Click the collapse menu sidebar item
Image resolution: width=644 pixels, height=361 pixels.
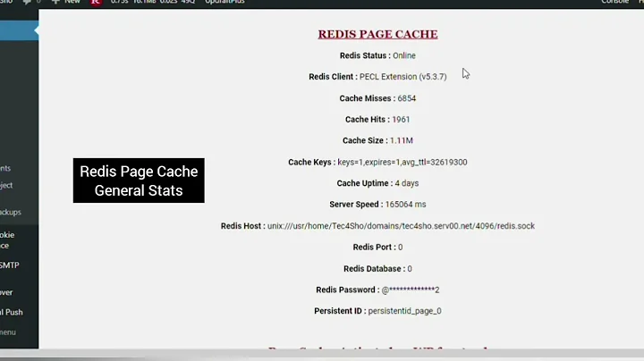click(8, 332)
